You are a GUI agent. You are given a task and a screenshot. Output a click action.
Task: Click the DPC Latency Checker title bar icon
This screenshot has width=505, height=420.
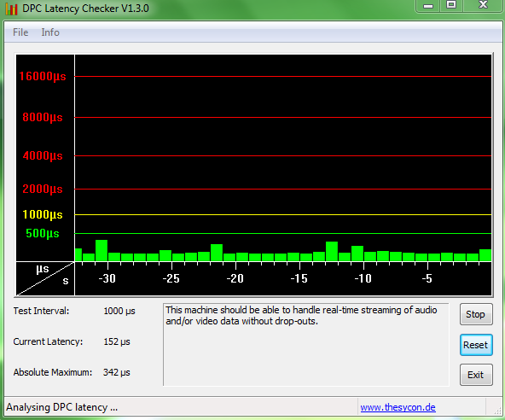pyautogui.click(x=11, y=9)
